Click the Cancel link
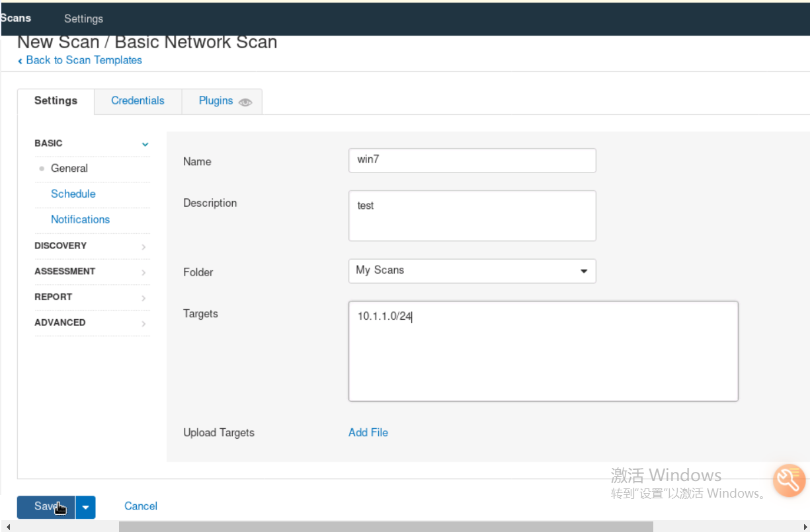The image size is (810, 532). coord(141,506)
